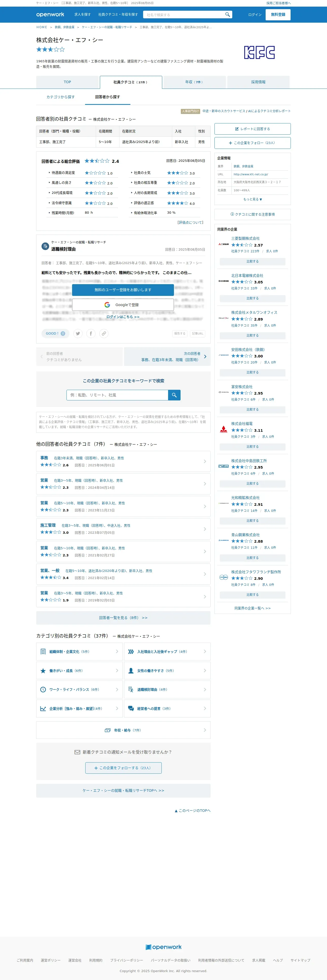Click the 経営者への提言 speech bubble icon
This screenshot has width=327, height=980.
pos(131,708)
